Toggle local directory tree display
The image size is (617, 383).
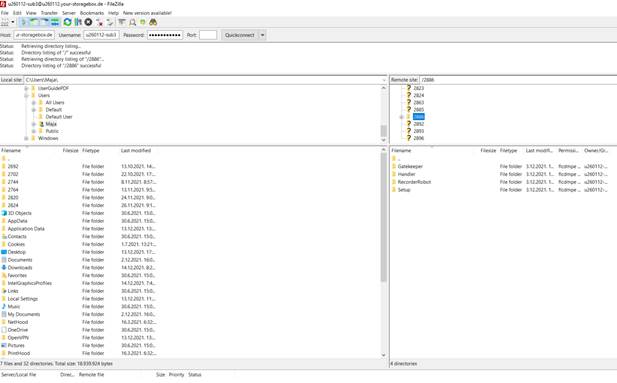34,22
